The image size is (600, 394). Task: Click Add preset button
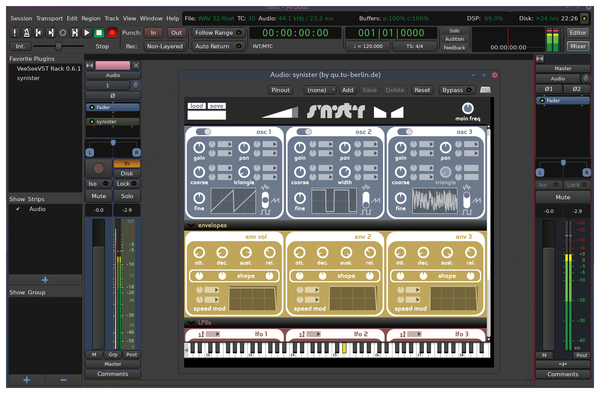(x=347, y=90)
